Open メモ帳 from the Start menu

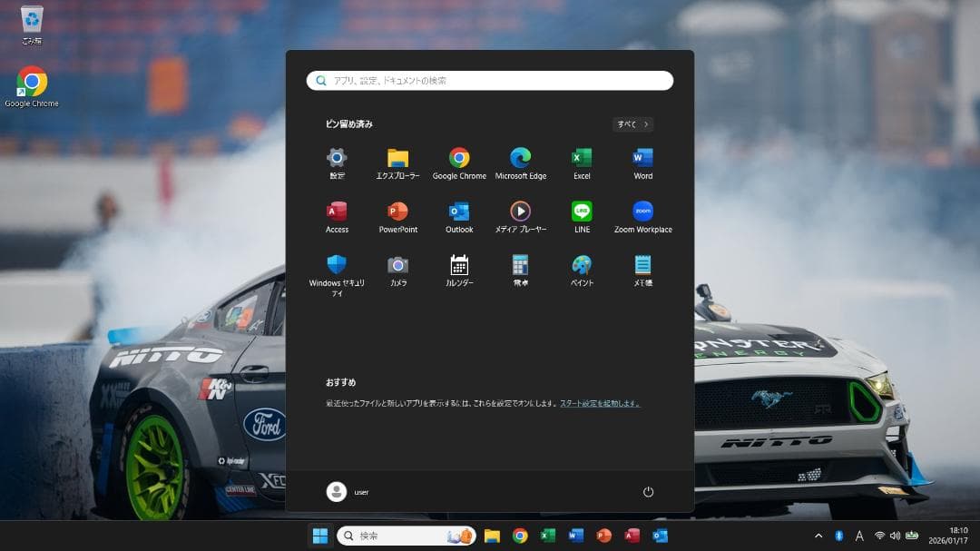[642, 266]
